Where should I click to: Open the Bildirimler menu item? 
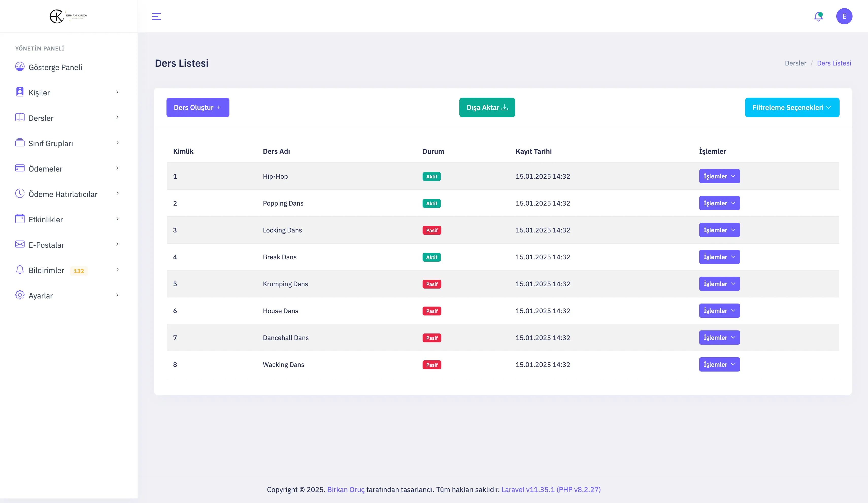(46, 271)
